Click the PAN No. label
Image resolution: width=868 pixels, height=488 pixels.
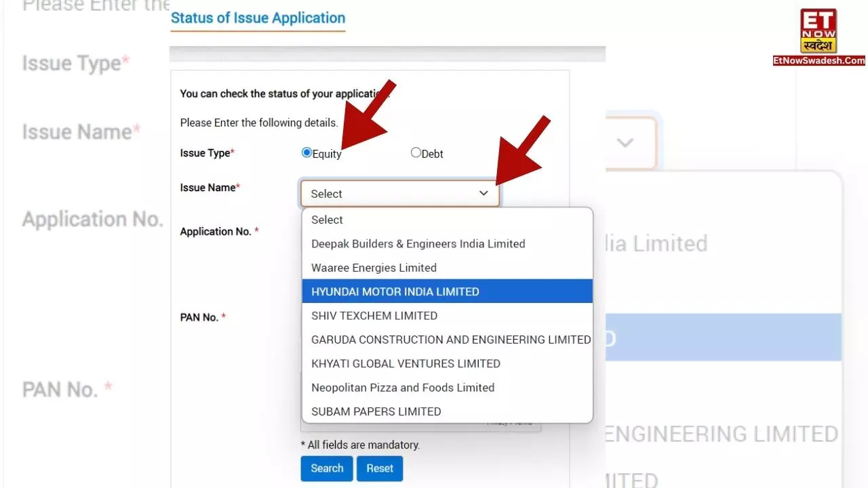click(x=203, y=317)
